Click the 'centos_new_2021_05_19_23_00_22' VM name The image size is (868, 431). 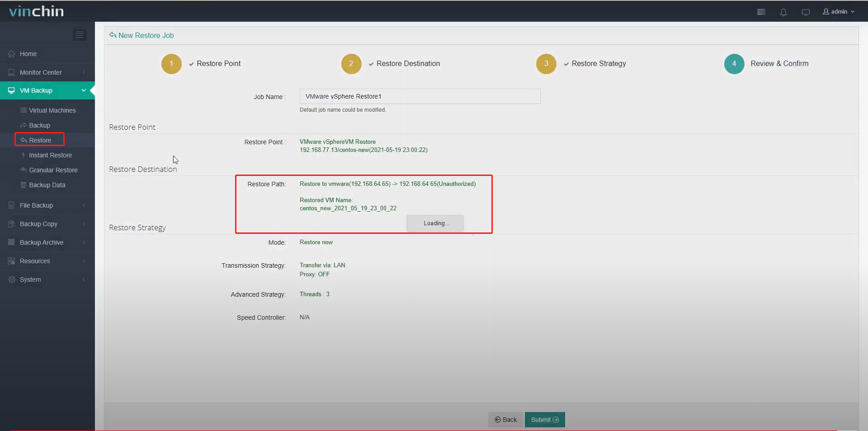[348, 208]
